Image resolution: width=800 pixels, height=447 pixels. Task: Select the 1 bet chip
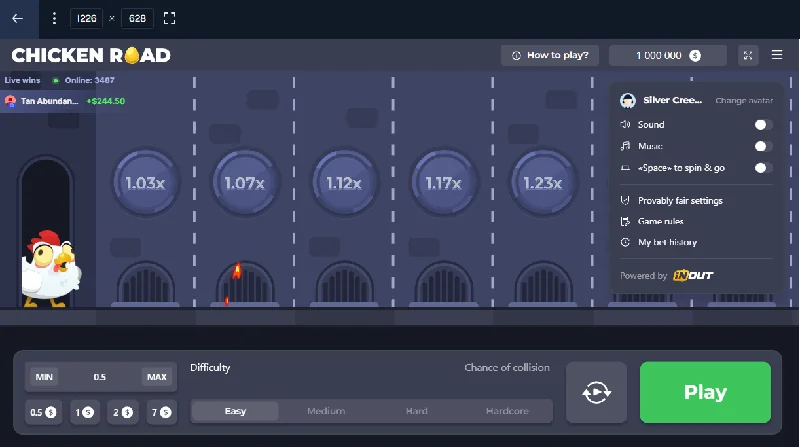(x=85, y=412)
